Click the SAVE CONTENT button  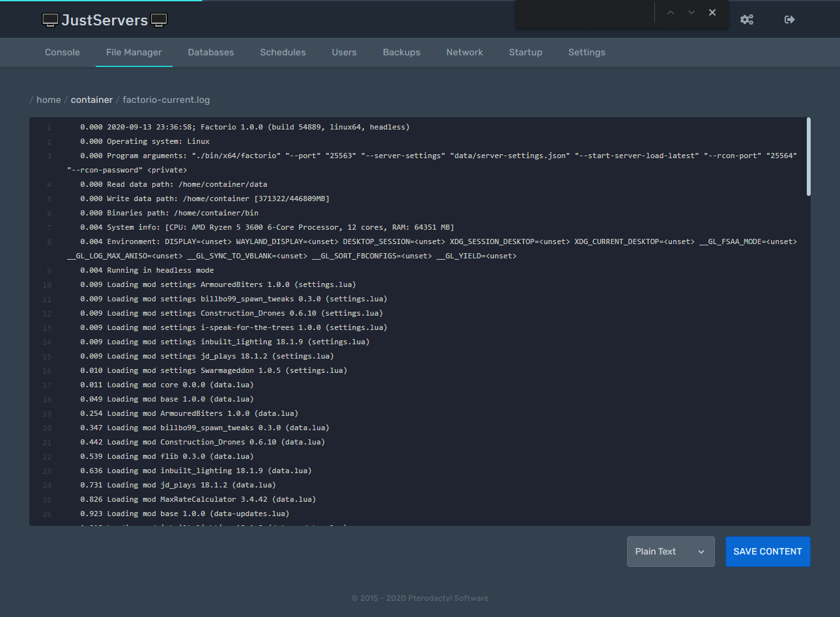tap(768, 551)
